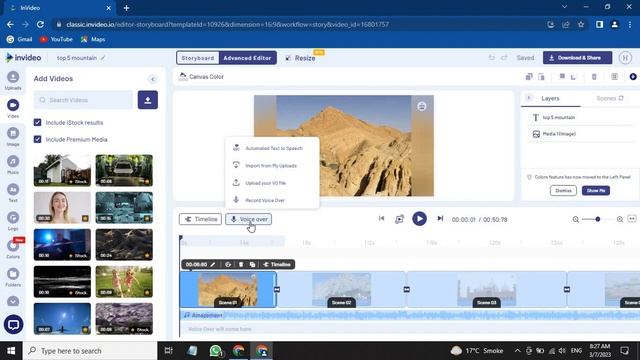Open the Uploads panel in left sidebar
The image size is (640, 360).
coord(13,80)
